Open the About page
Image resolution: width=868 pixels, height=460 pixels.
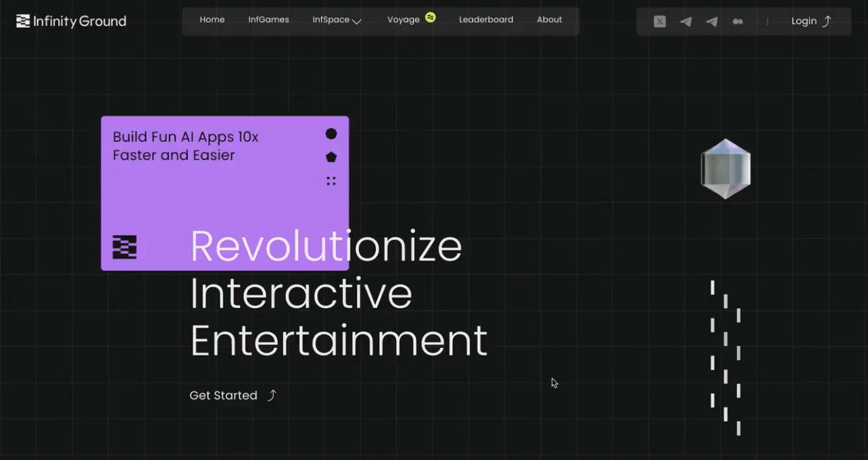point(550,20)
